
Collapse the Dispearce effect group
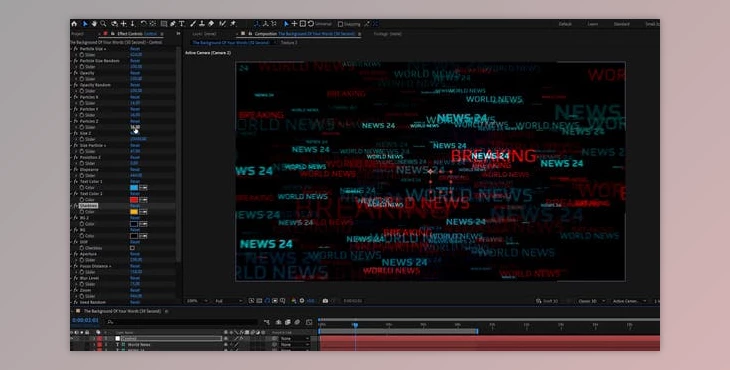pyautogui.click(x=72, y=169)
